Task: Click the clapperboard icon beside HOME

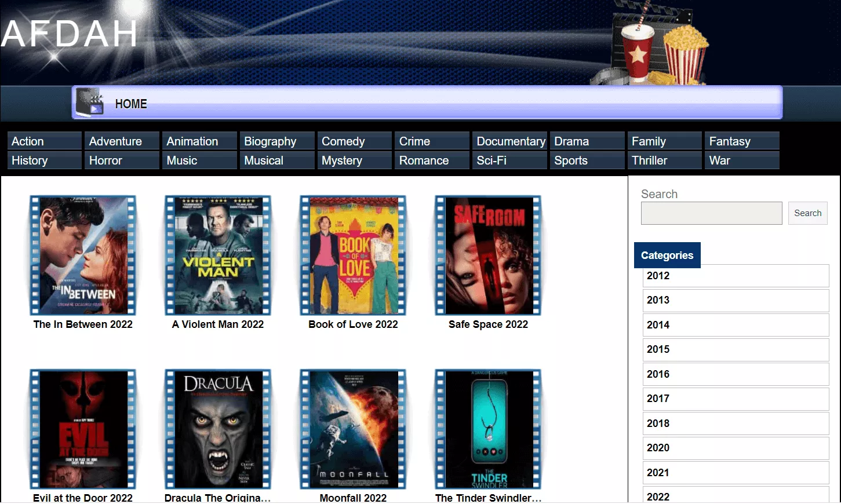Action: click(x=90, y=103)
